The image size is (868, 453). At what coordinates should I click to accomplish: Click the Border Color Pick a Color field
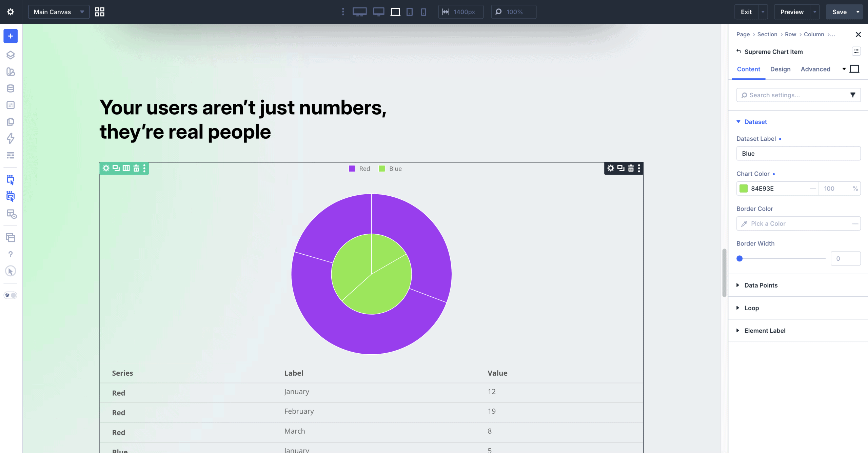tap(798, 223)
